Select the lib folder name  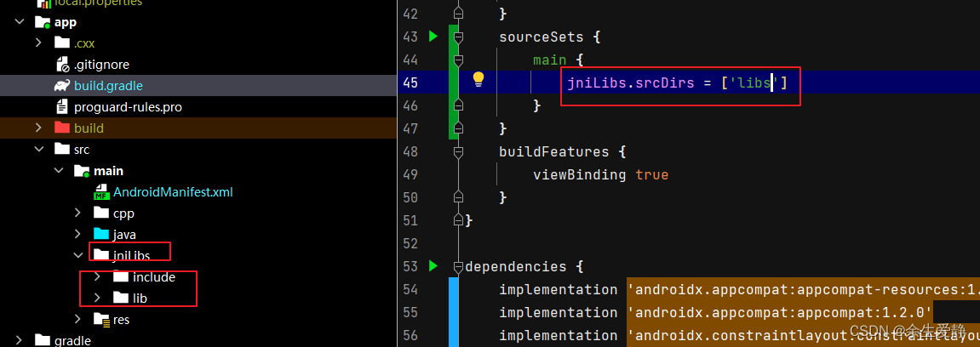[140, 299]
